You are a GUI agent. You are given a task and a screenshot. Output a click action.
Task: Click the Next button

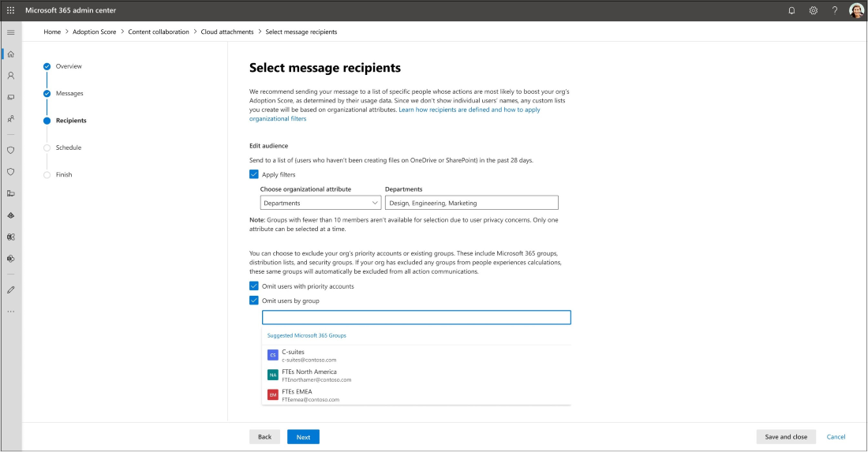pos(303,436)
